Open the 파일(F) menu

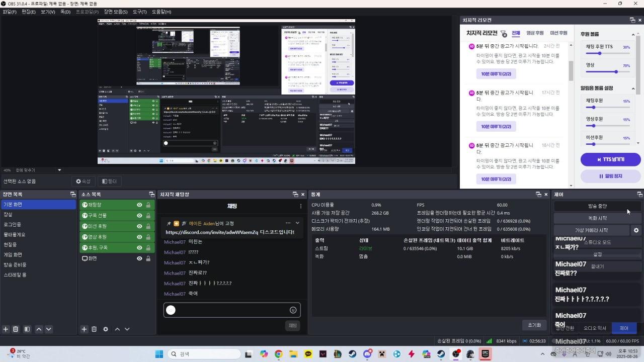click(x=10, y=12)
